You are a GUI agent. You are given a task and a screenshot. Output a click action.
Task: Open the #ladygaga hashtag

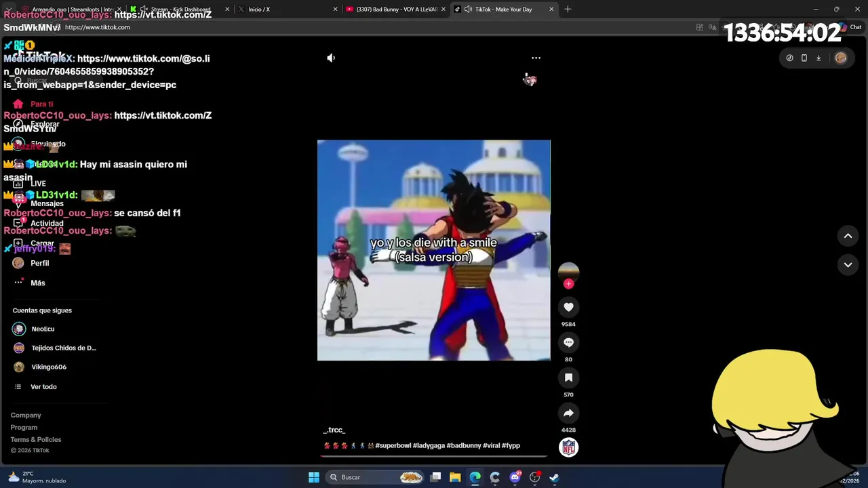pos(429,445)
